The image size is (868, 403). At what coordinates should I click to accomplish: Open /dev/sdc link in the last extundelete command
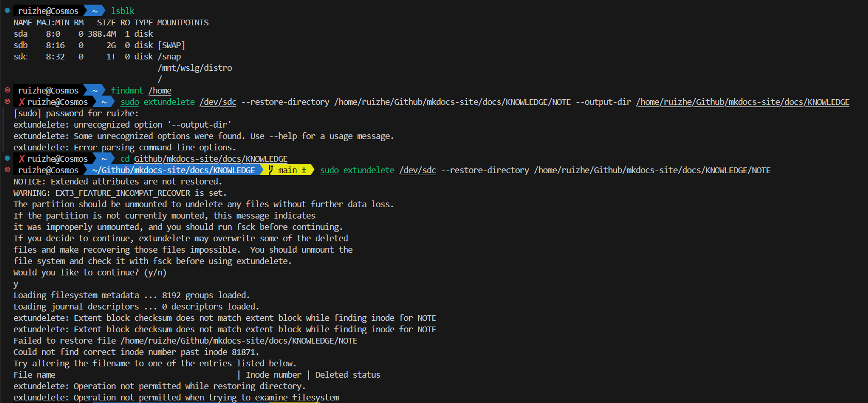click(x=417, y=170)
